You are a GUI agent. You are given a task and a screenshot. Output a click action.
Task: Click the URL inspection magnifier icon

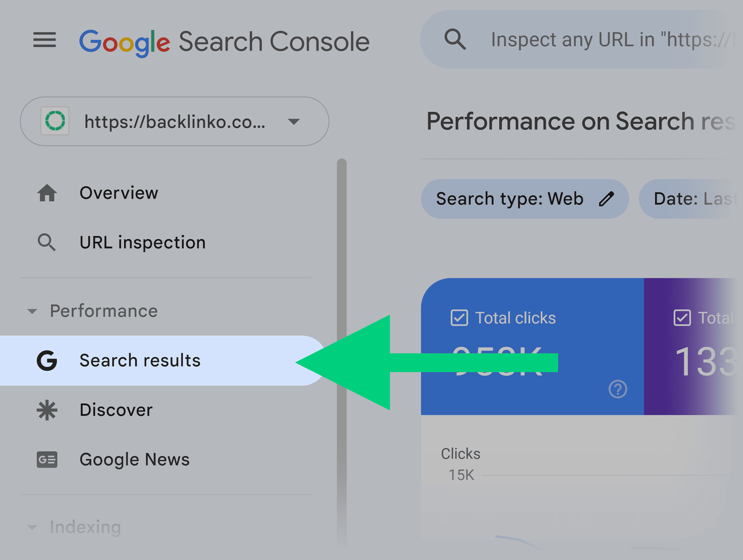click(x=46, y=242)
